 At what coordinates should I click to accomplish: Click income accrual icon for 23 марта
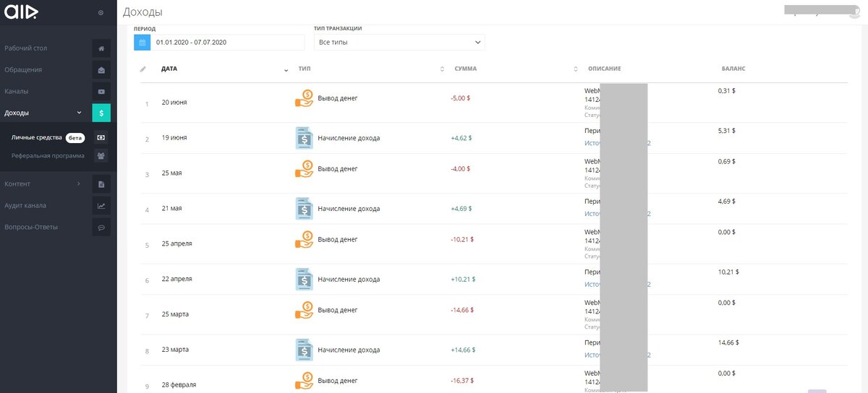point(304,350)
